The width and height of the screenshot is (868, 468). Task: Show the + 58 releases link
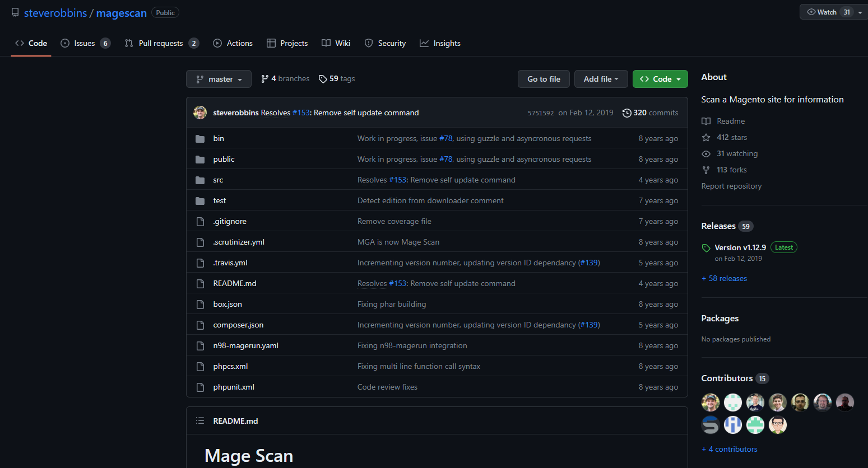tap(725, 279)
